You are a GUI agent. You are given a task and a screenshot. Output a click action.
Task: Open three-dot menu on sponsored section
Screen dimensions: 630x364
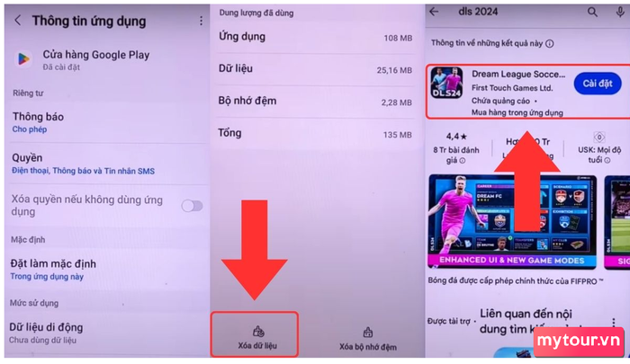tap(614, 323)
